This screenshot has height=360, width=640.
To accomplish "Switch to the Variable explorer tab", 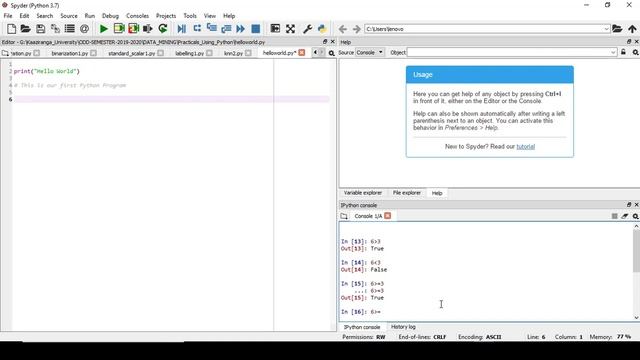I will (362, 193).
